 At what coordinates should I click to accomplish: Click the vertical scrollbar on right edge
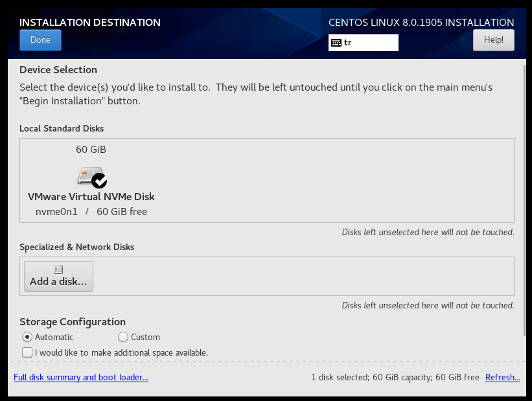pos(524,200)
